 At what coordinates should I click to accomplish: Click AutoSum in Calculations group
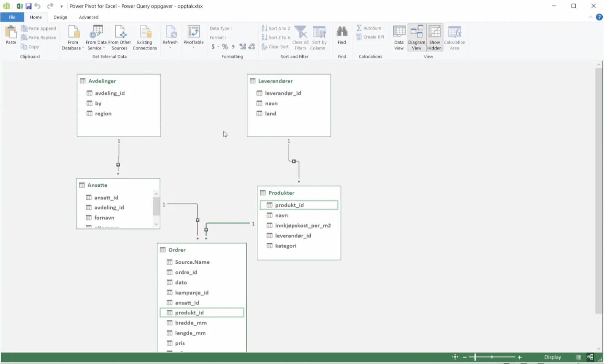click(x=369, y=28)
